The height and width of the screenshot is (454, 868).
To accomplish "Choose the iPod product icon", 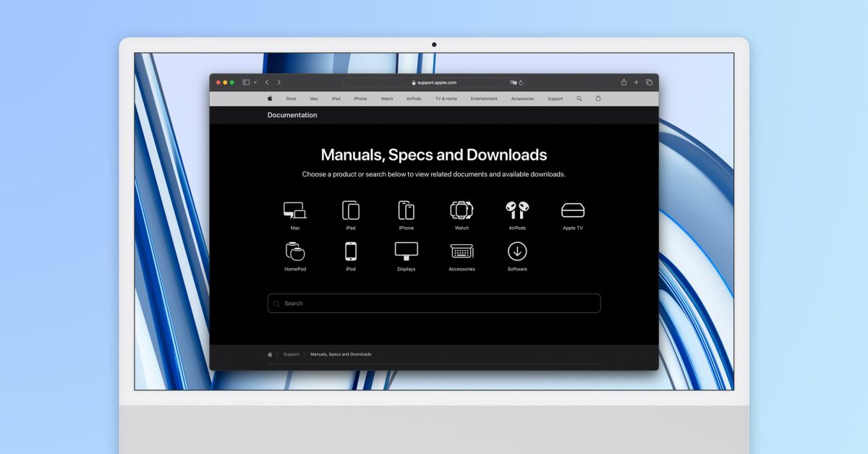I will click(351, 252).
